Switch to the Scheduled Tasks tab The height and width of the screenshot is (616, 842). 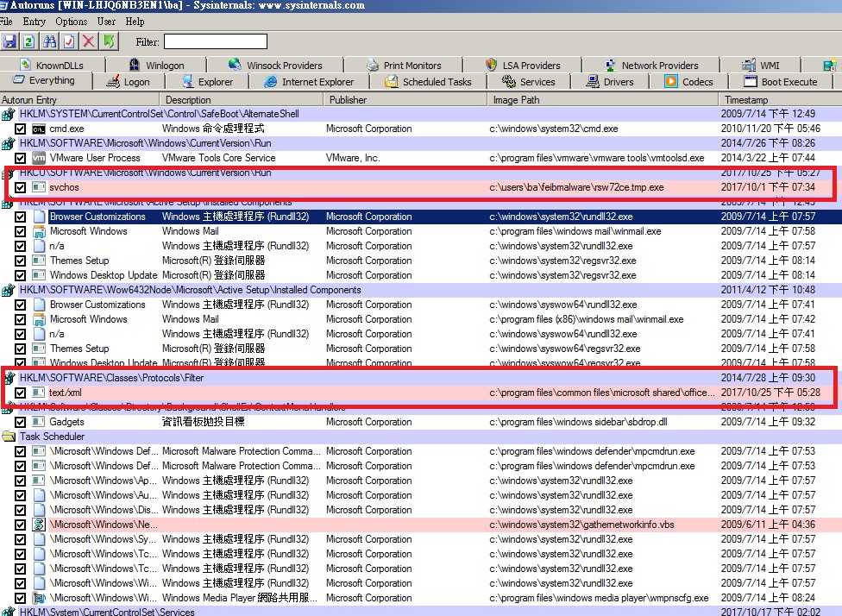pyautogui.click(x=428, y=82)
